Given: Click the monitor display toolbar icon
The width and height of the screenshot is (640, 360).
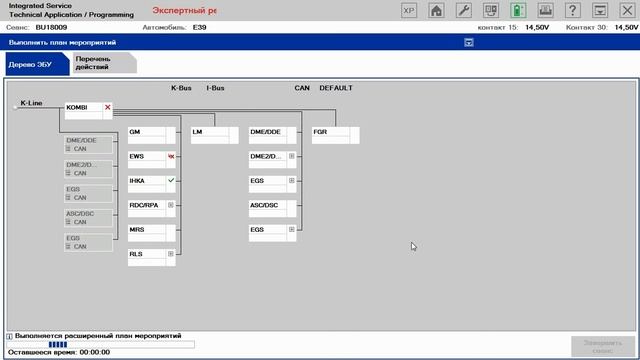Looking at the screenshot, I should (491, 11).
